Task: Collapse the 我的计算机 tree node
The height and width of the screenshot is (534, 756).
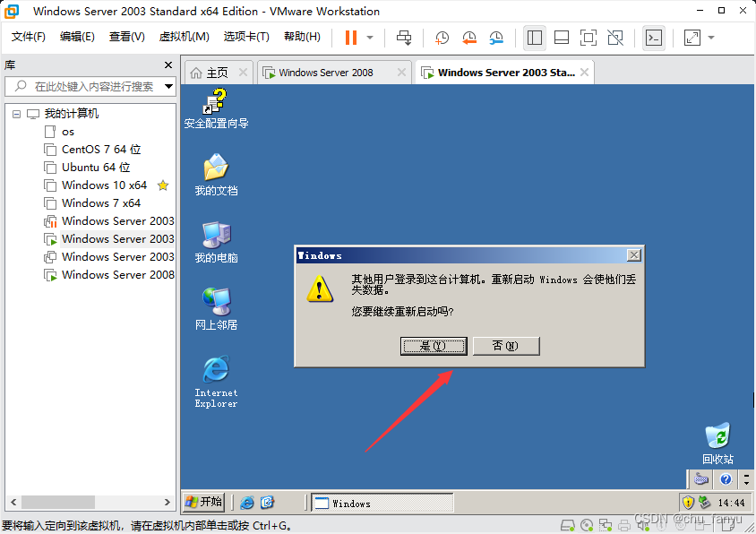Action: pyautogui.click(x=16, y=115)
